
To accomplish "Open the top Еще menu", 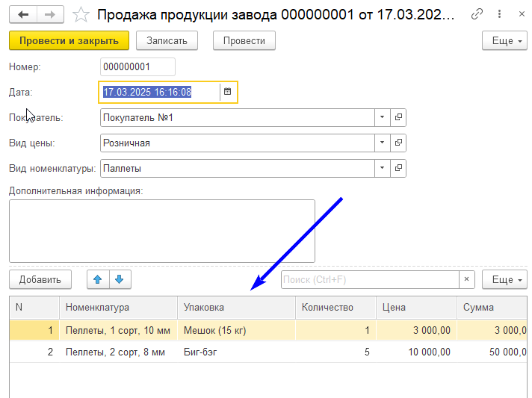I will pyautogui.click(x=504, y=40).
